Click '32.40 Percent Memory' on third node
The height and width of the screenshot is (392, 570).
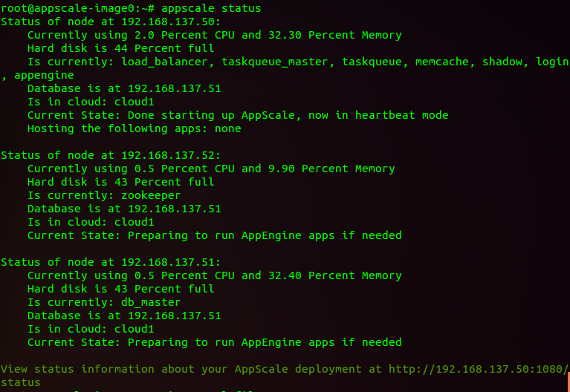pyautogui.click(x=335, y=275)
